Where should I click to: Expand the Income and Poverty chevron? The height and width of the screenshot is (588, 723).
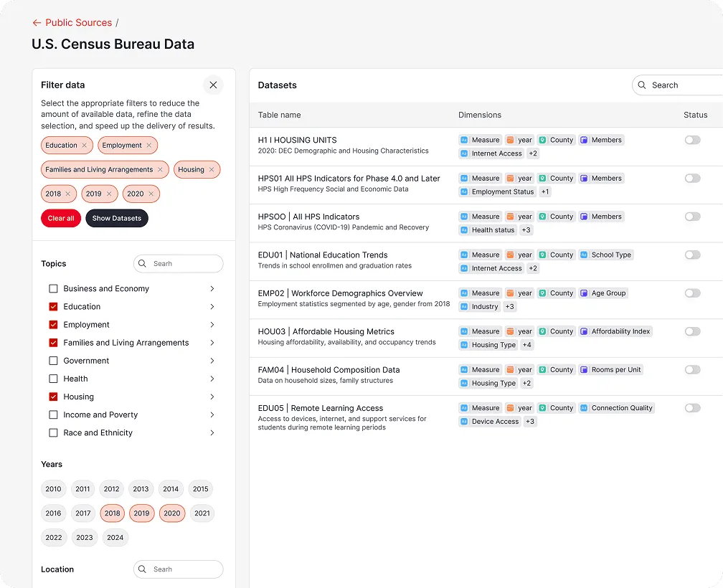tap(212, 414)
